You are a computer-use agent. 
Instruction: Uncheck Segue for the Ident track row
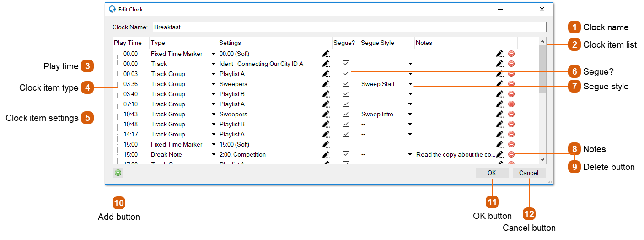(x=346, y=64)
